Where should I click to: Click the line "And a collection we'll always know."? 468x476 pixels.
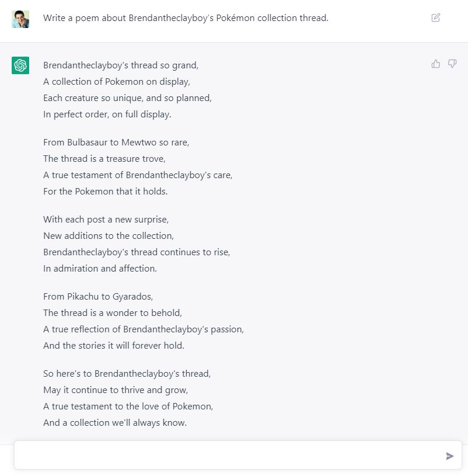tap(115, 423)
